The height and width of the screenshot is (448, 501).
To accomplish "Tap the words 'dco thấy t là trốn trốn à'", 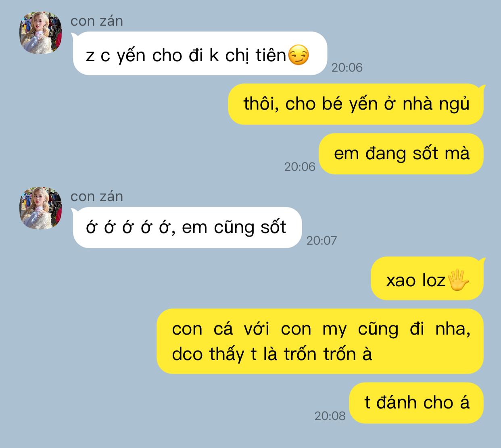I will [x=271, y=354].
